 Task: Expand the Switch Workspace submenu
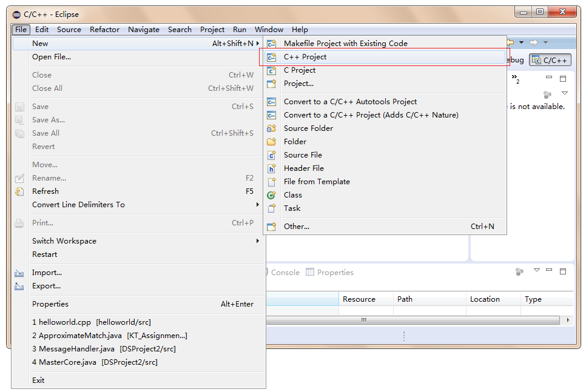tap(257, 241)
